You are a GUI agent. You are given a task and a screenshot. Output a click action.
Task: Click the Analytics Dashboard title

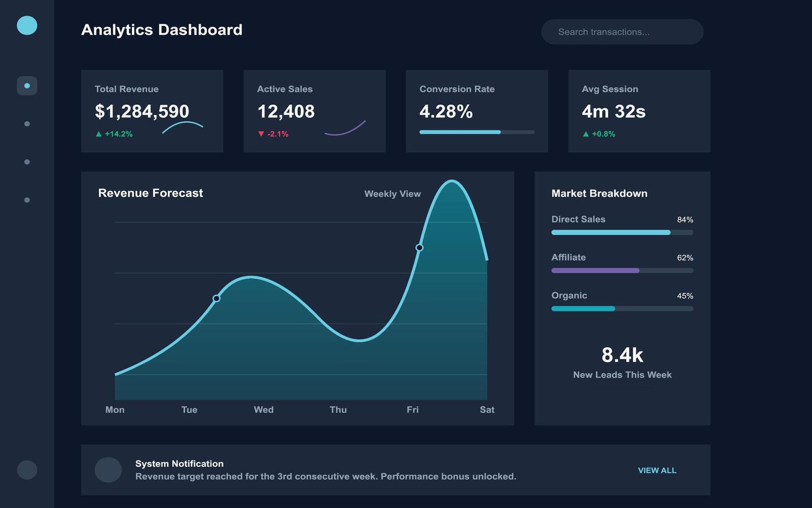click(x=162, y=30)
